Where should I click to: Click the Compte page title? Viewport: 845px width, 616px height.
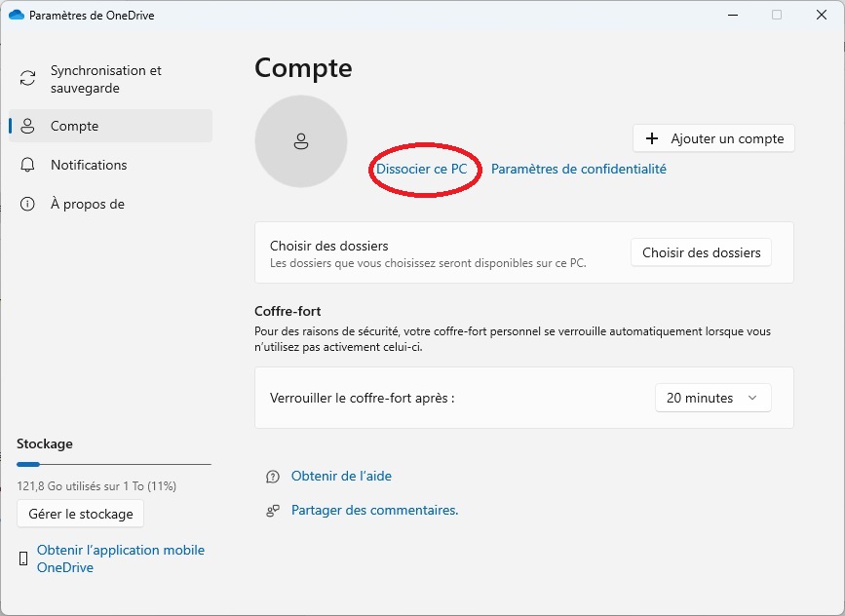tap(303, 68)
